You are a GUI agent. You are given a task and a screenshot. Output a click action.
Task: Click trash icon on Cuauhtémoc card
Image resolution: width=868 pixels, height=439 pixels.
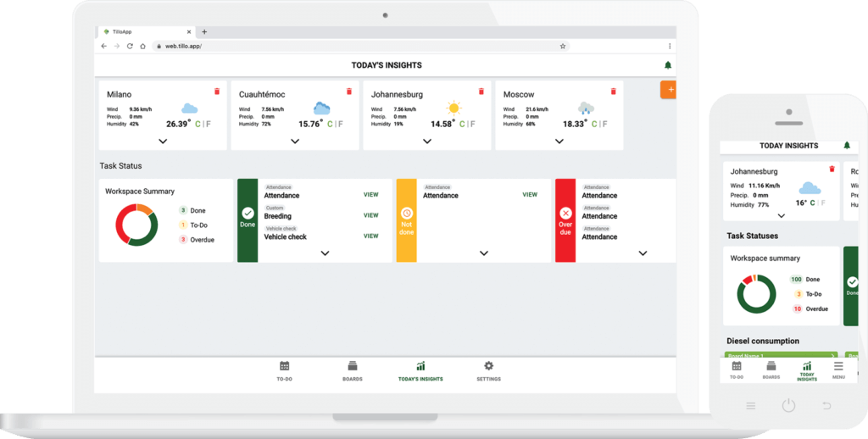(x=348, y=91)
